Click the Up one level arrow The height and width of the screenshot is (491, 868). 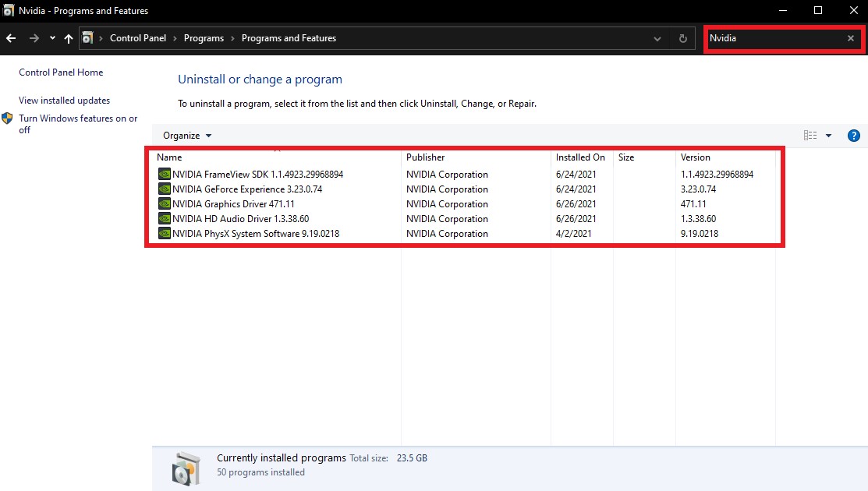(69, 38)
